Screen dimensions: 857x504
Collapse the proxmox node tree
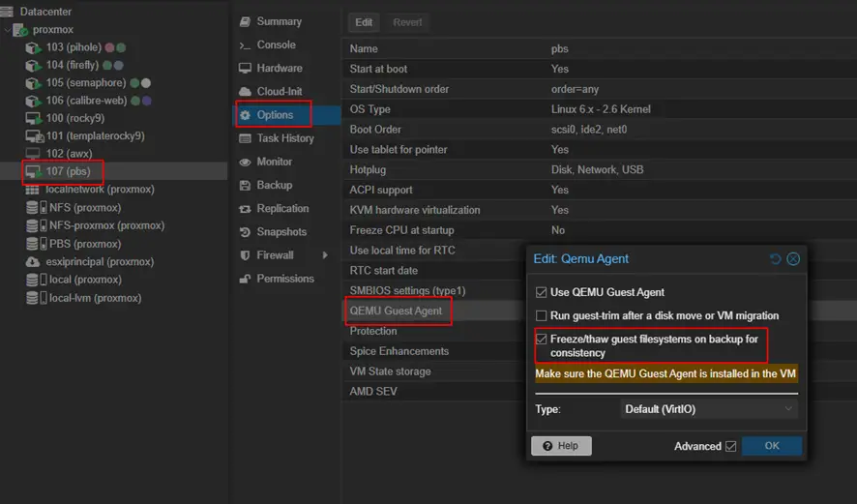[x=7, y=30]
